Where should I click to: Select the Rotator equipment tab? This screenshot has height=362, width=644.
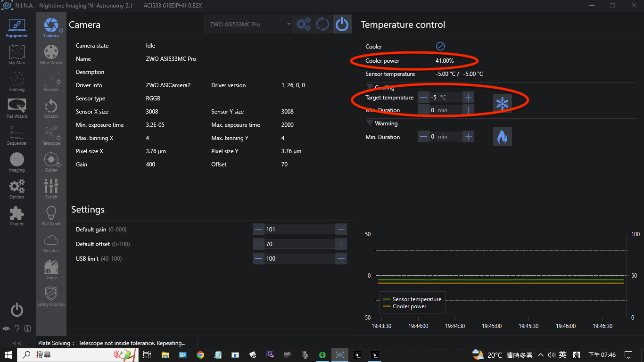pos(51,108)
